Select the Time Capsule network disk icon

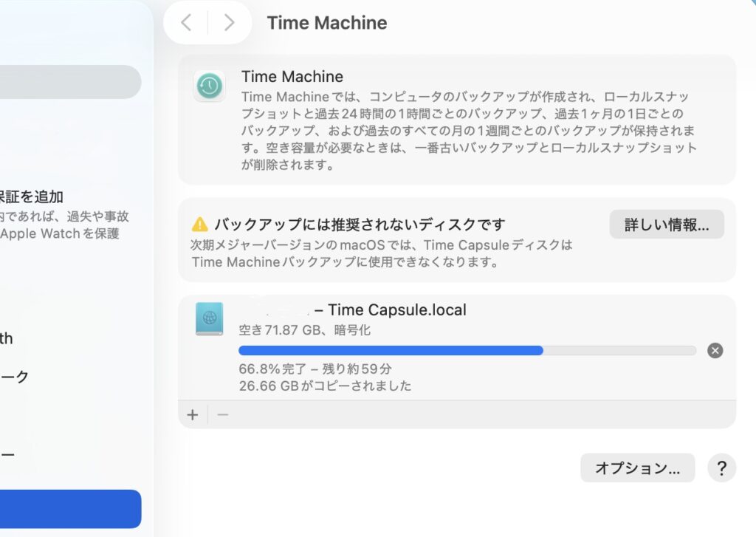[x=209, y=318]
